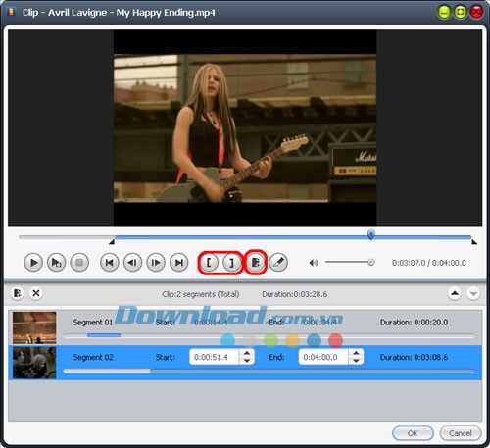Click the Segment 01 range bar
This screenshot has width=490, height=448.
point(269,335)
